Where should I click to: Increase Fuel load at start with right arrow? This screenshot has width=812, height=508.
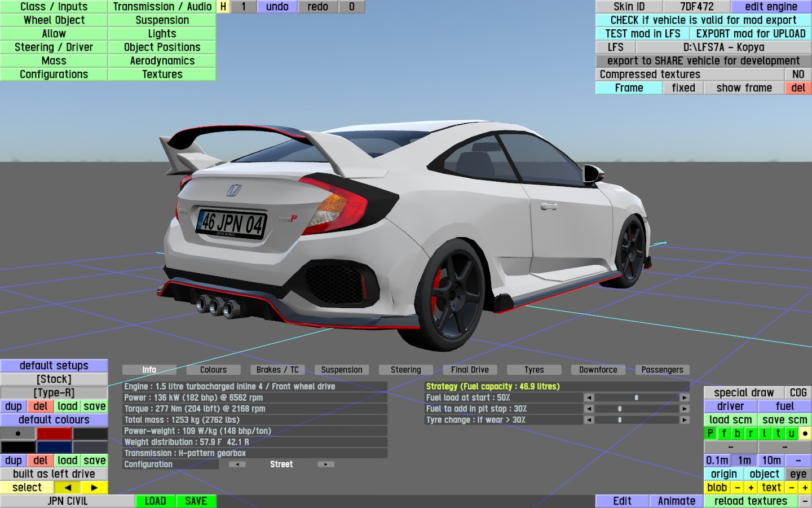coord(685,398)
